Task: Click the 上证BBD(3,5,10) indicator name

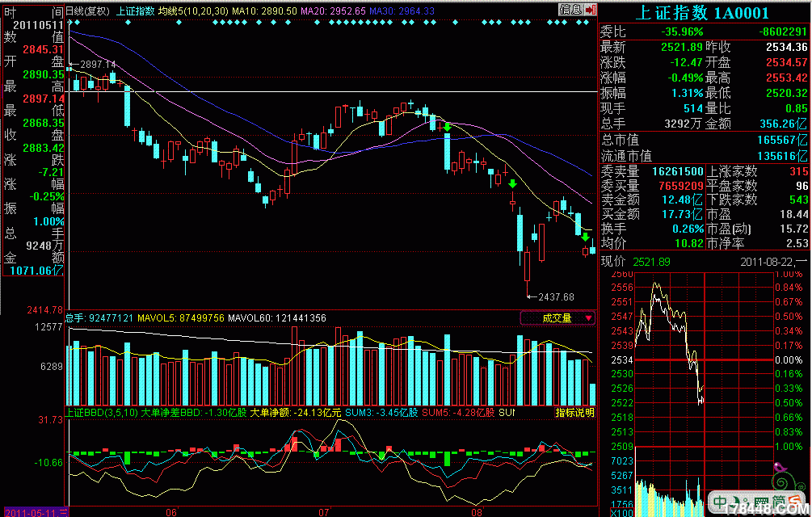Action: (102, 413)
